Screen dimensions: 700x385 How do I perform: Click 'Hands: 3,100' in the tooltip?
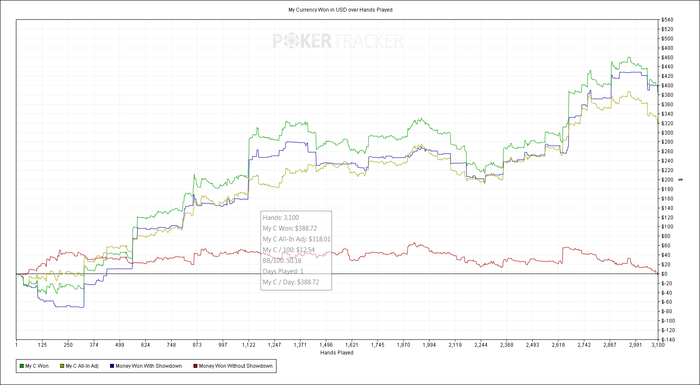tap(281, 218)
